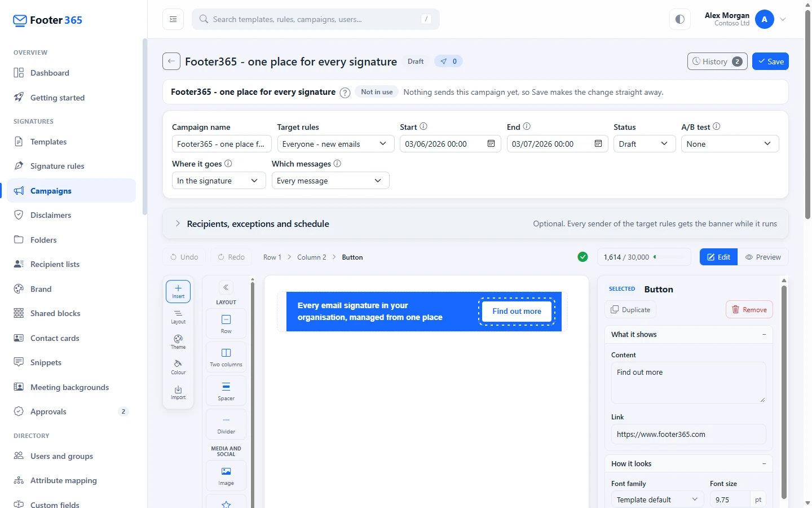The width and height of the screenshot is (812, 508).
Task: Click the End info icon
Action: 527,126
